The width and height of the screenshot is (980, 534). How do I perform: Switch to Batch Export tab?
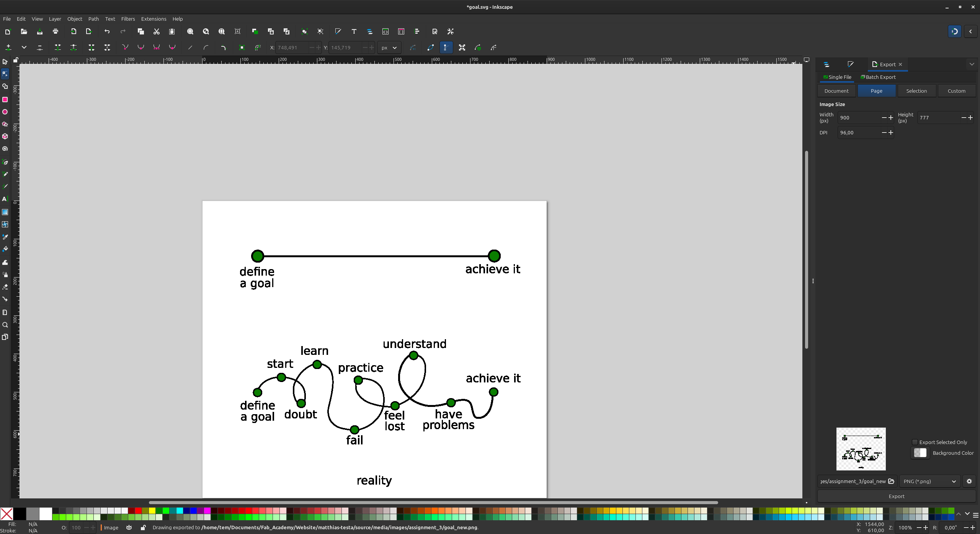pyautogui.click(x=878, y=77)
